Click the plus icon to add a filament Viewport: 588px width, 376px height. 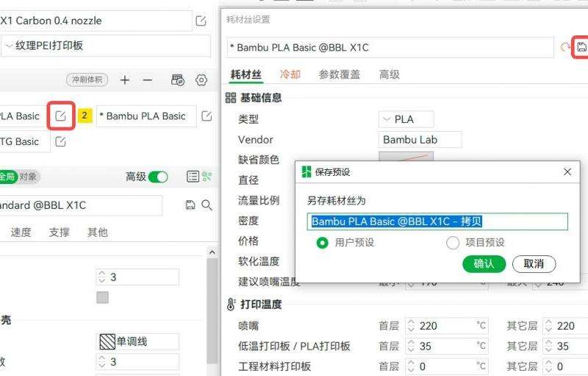[125, 79]
